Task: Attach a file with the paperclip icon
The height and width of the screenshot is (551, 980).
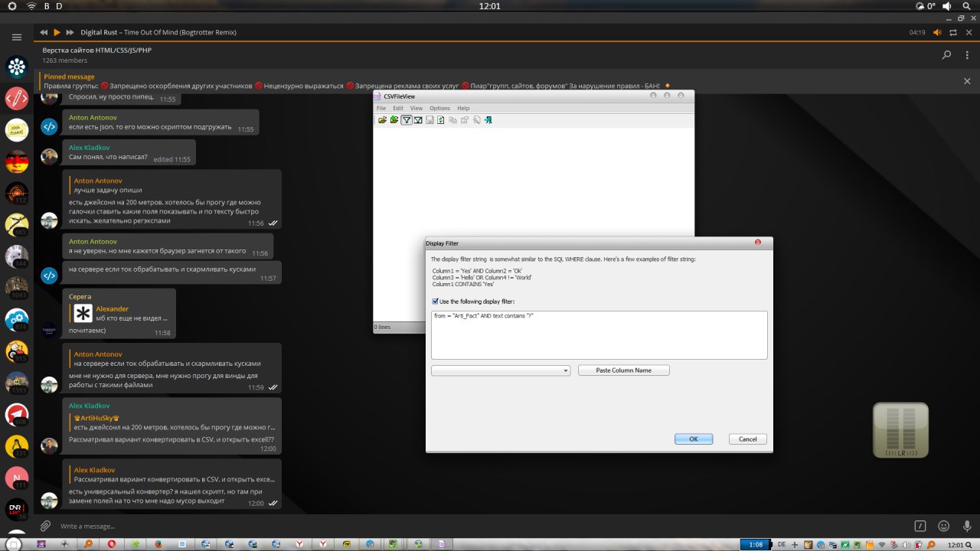Action: pos(46,526)
